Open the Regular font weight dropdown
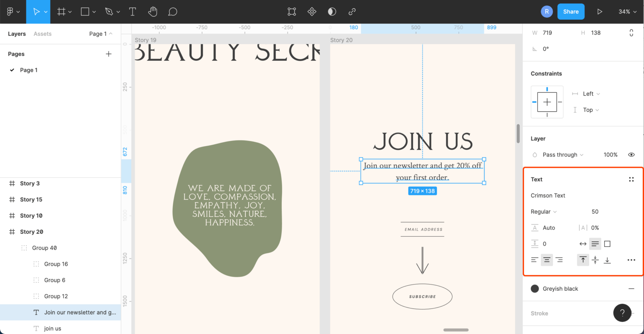The height and width of the screenshot is (334, 644). (543, 211)
